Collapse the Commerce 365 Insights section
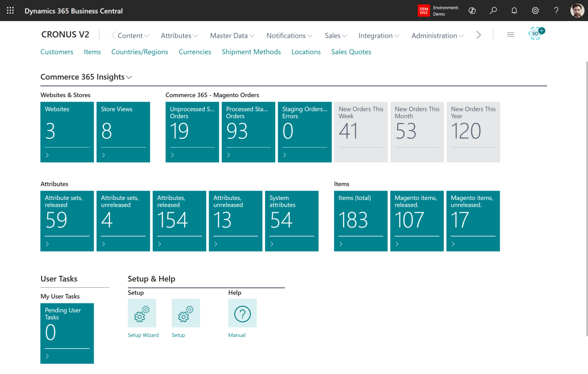The width and height of the screenshot is (588, 374). tap(129, 77)
